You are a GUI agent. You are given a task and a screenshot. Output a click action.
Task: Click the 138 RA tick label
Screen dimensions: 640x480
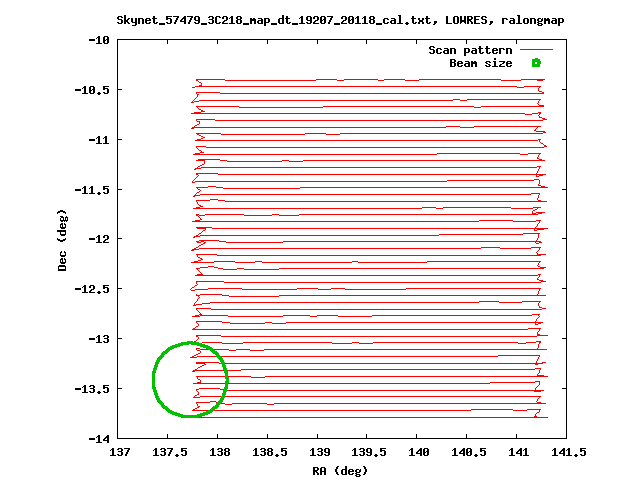(x=220, y=452)
